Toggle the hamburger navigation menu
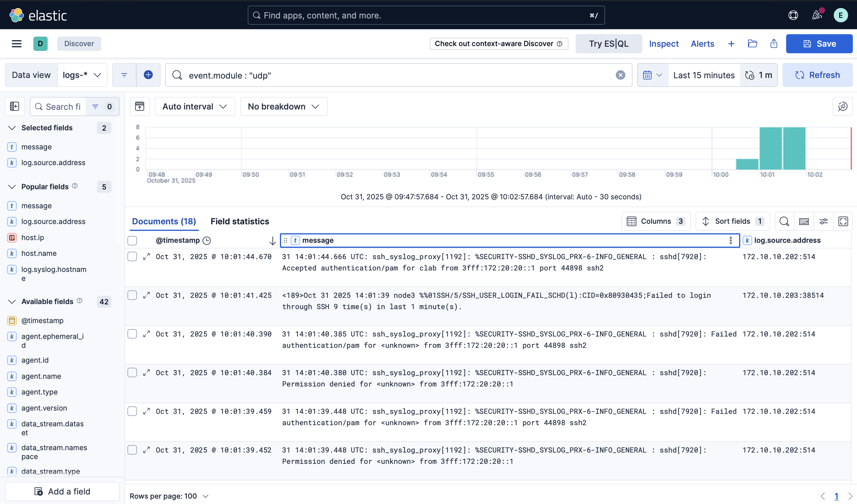The width and height of the screenshot is (857, 504). click(17, 43)
